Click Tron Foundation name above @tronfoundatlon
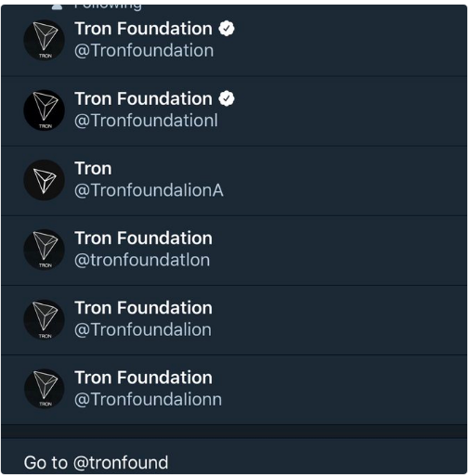Image resolution: width=470 pixels, height=476 pixels. pyautogui.click(x=144, y=238)
